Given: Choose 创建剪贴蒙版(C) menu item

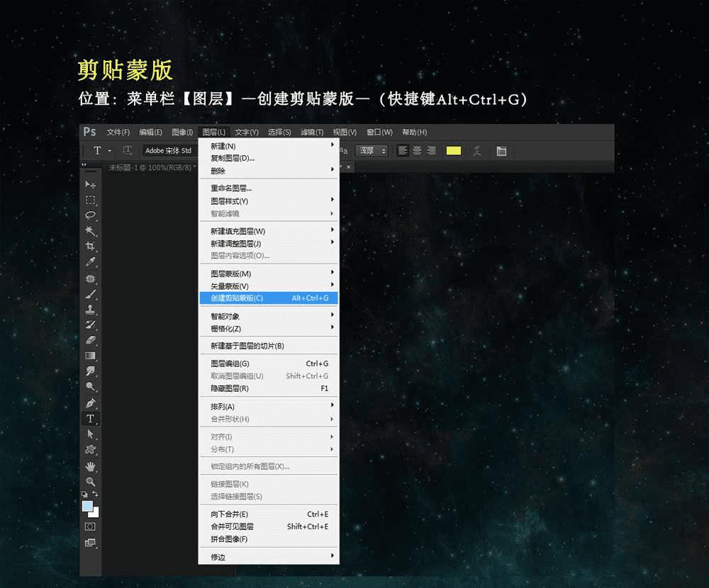Looking at the screenshot, I should [269, 298].
